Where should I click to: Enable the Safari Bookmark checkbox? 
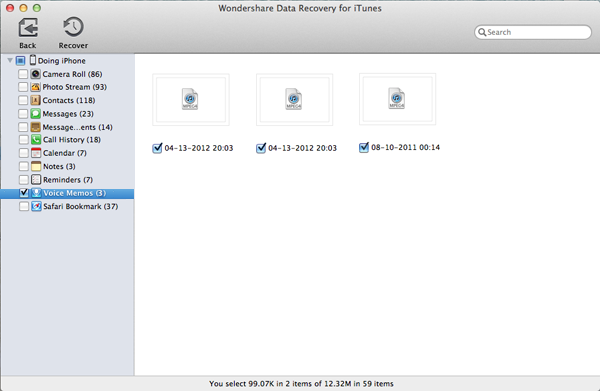[24, 207]
